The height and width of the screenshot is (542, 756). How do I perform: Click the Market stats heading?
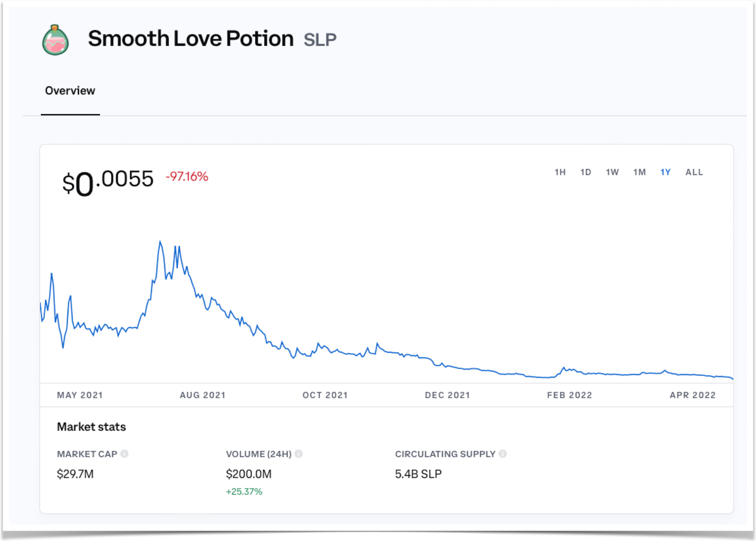click(x=91, y=427)
